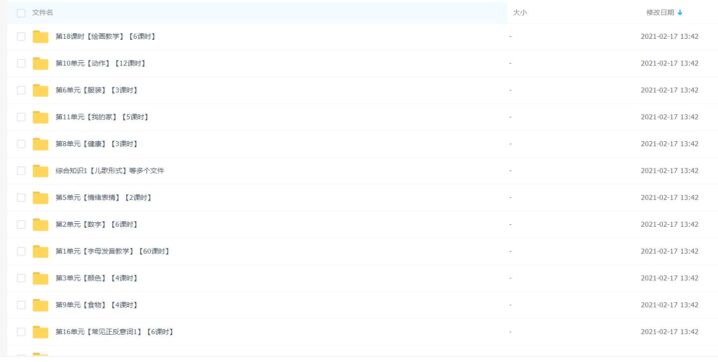Screen dimensions: 718x362
Task: Click date 2021-02-17 13:42 in 第5单元 row
Action: [669, 197]
